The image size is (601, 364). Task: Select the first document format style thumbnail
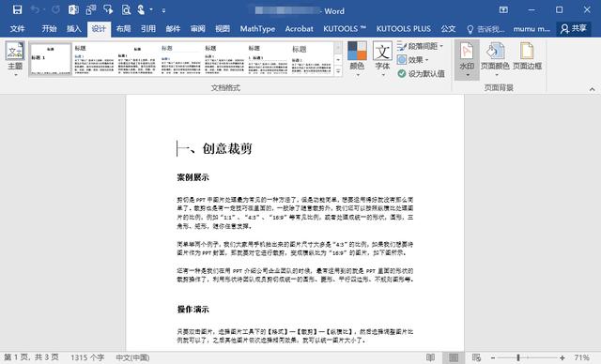(x=51, y=59)
